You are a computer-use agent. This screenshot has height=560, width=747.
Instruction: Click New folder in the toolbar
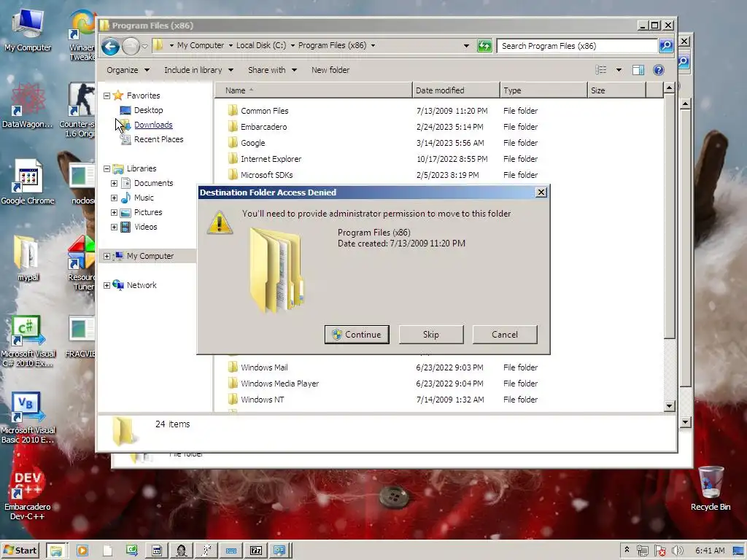click(x=330, y=70)
